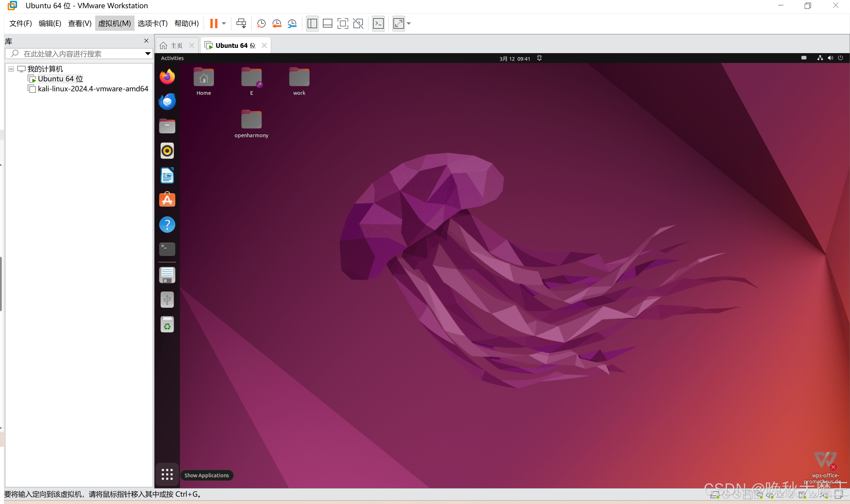Viewport: 850px width, 504px height.
Task: Toggle the thumbnail bar view button
Action: (x=327, y=23)
